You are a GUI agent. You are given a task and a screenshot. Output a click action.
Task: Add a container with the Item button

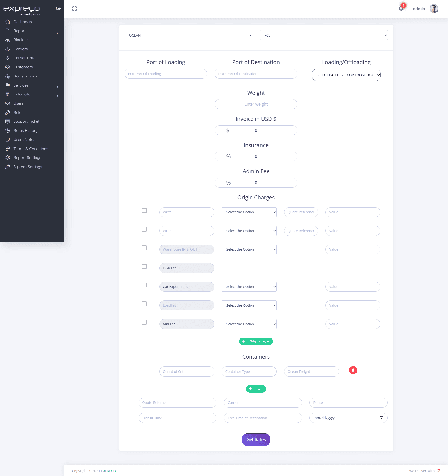click(256, 389)
